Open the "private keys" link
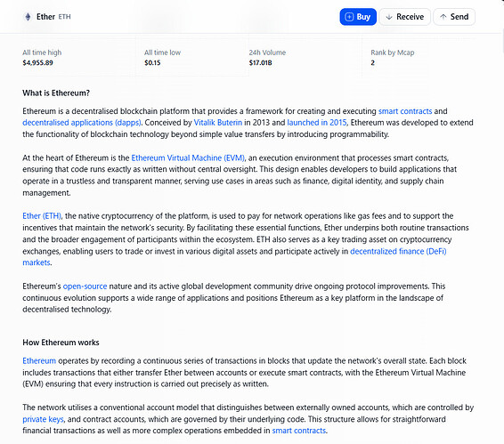Viewport: 504px width, 444px height. coord(43,419)
